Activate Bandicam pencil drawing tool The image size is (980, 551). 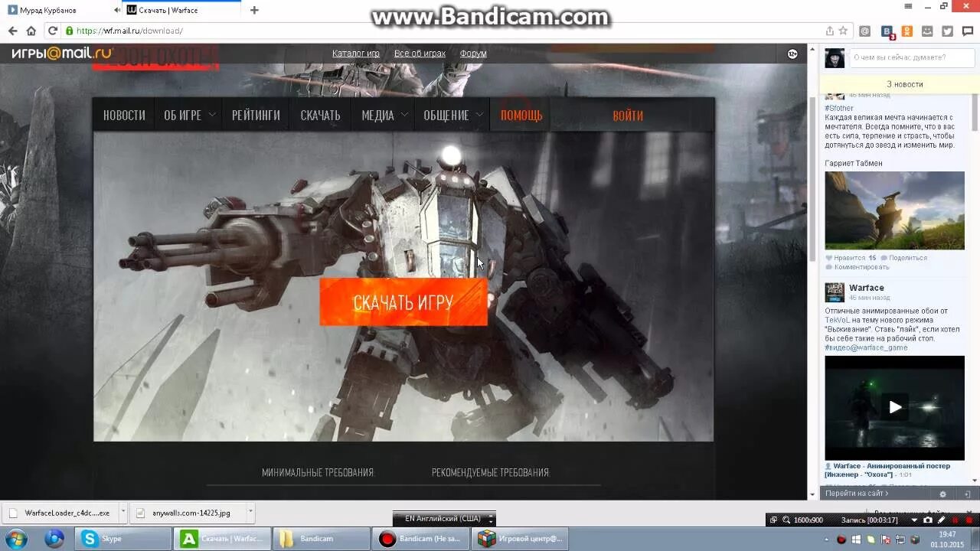[x=942, y=520]
